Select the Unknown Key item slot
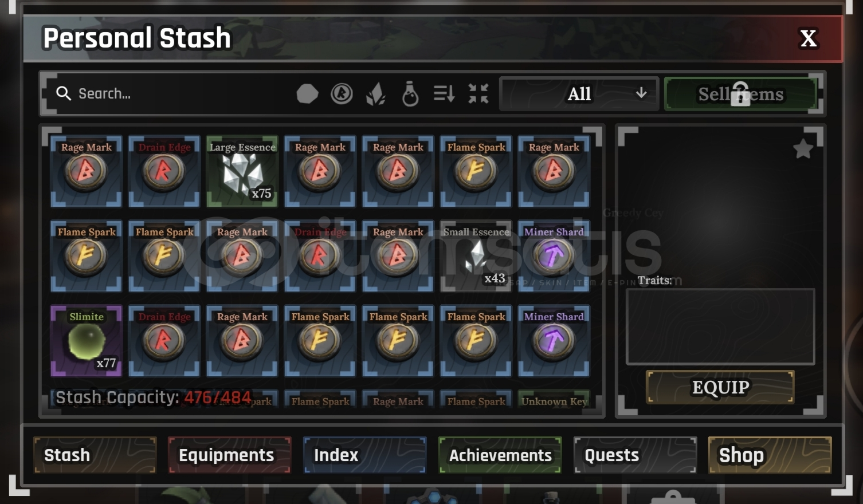Screen dimensions: 863x504 pyautogui.click(x=554, y=401)
